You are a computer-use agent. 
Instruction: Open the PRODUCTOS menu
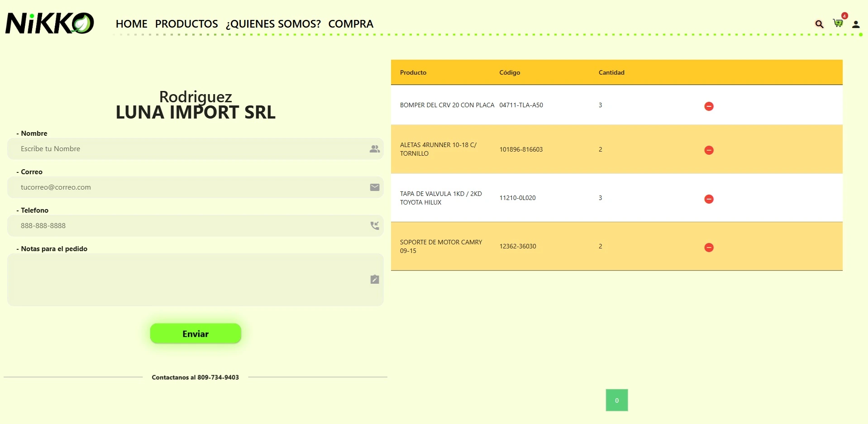[186, 24]
